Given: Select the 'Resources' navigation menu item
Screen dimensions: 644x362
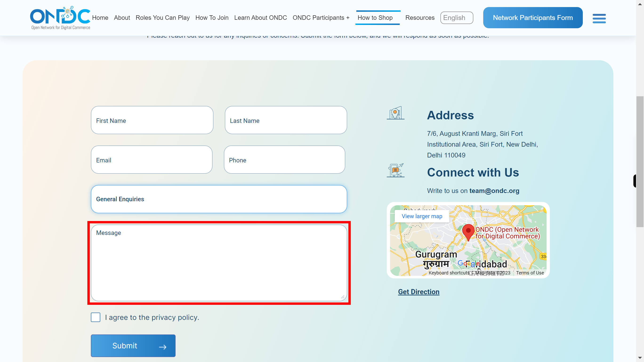Looking at the screenshot, I should click(x=420, y=18).
